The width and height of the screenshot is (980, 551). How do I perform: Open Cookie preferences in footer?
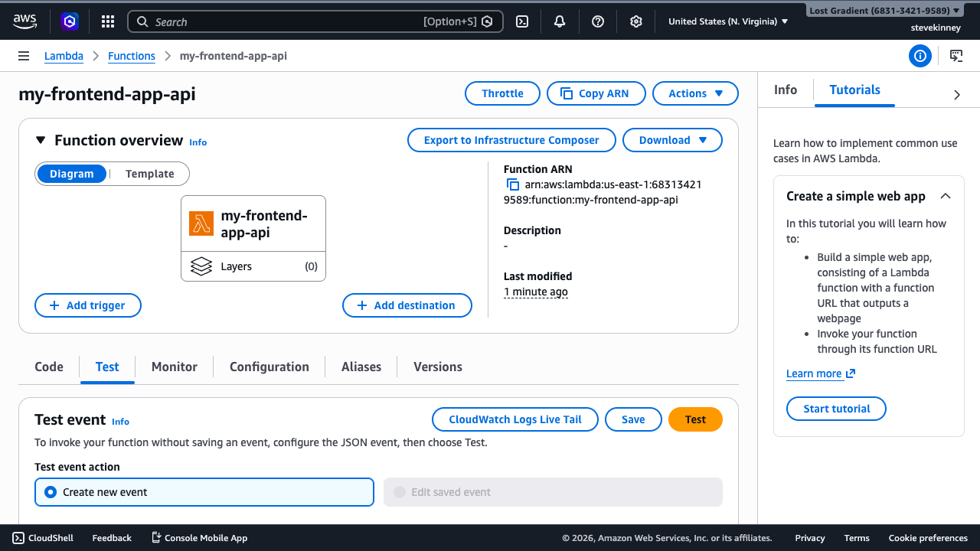[928, 538]
